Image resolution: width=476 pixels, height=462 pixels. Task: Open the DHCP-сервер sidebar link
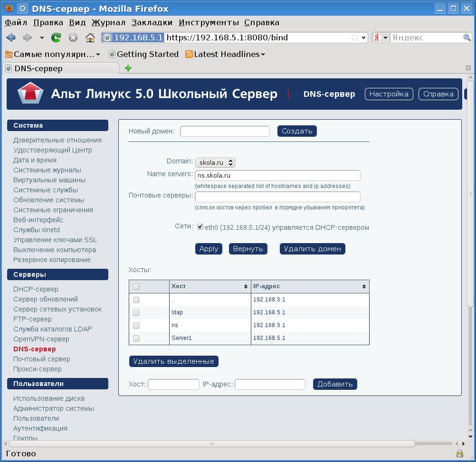(36, 289)
